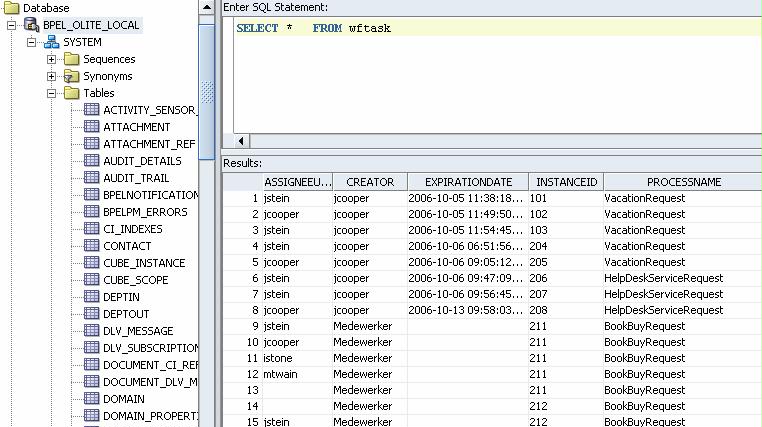
Task: Click the DEPTIN table icon
Action: click(91, 296)
